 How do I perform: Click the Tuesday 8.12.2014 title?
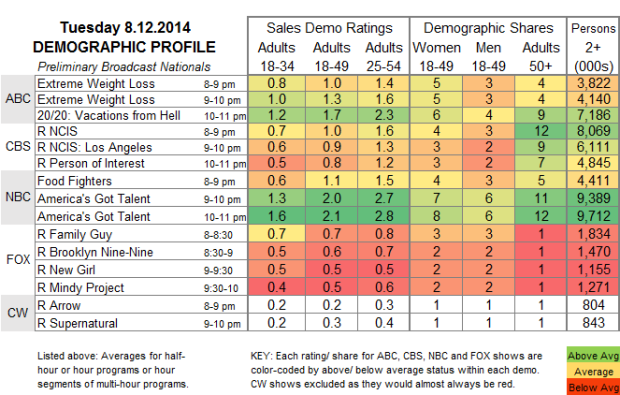pos(125,28)
